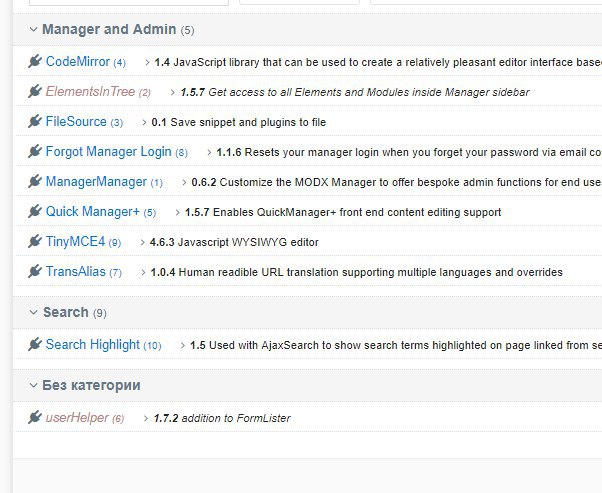The width and height of the screenshot is (602, 493).
Task: Open the TransAlias plugin link
Action: [75, 272]
